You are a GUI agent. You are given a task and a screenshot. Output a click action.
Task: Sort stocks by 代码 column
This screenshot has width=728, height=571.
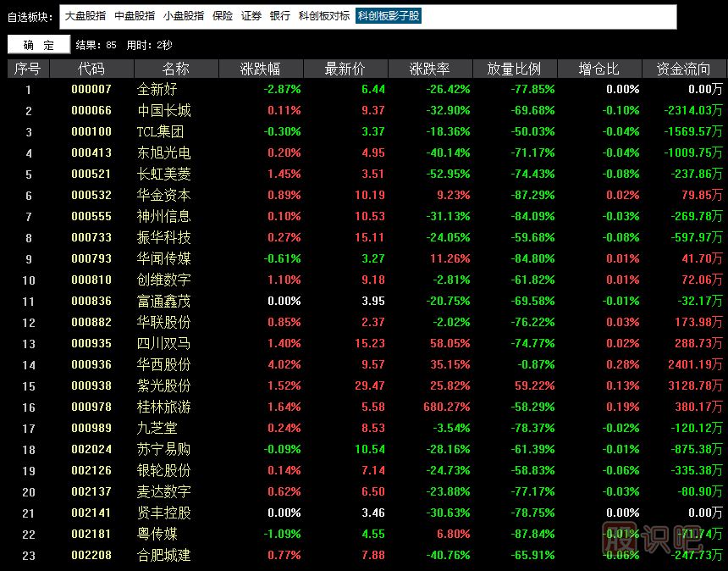91,69
